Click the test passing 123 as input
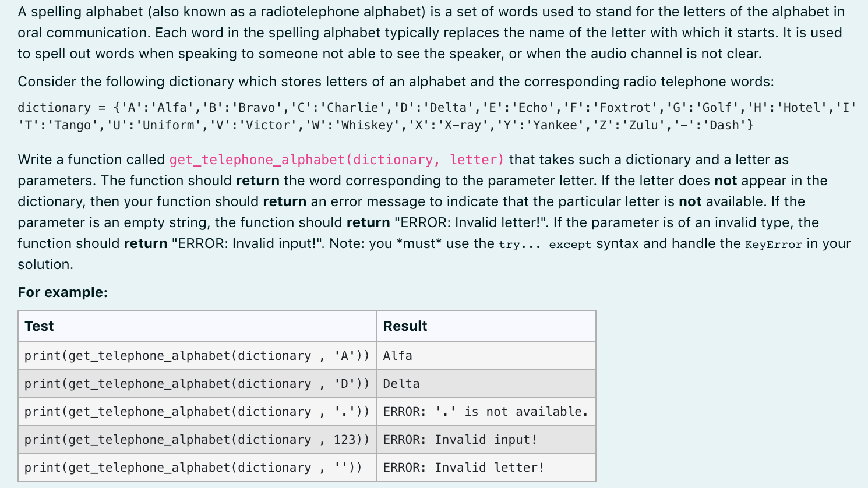The image size is (868, 488). 196,439
